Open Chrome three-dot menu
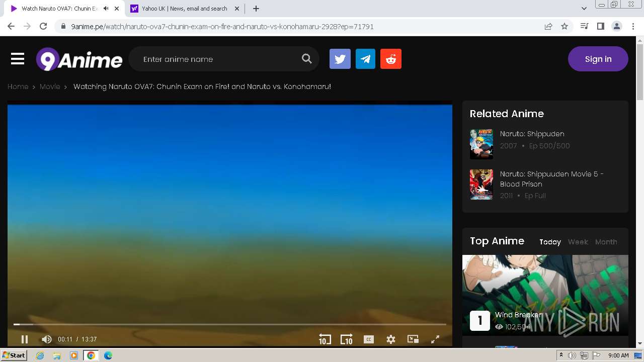 (633, 26)
